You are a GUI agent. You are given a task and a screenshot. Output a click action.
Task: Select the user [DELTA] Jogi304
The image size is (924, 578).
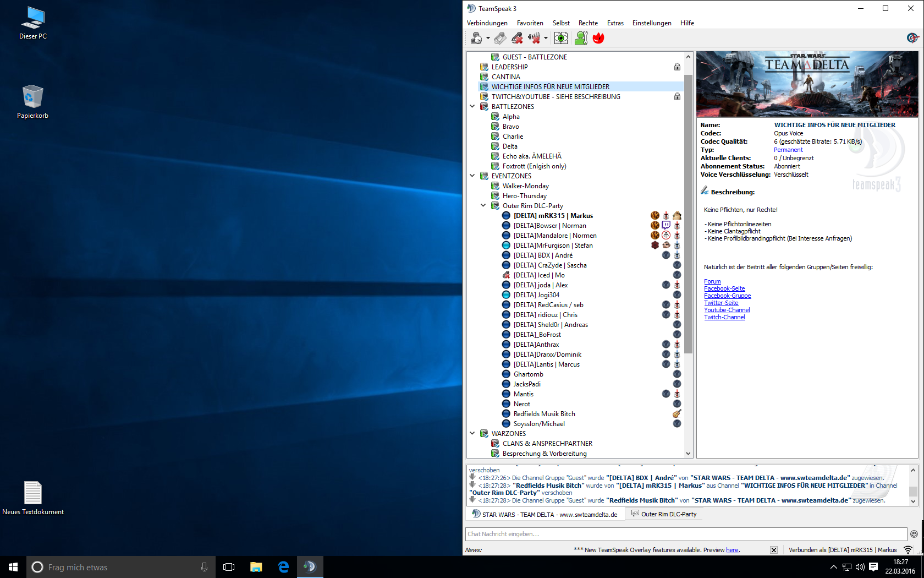click(536, 295)
